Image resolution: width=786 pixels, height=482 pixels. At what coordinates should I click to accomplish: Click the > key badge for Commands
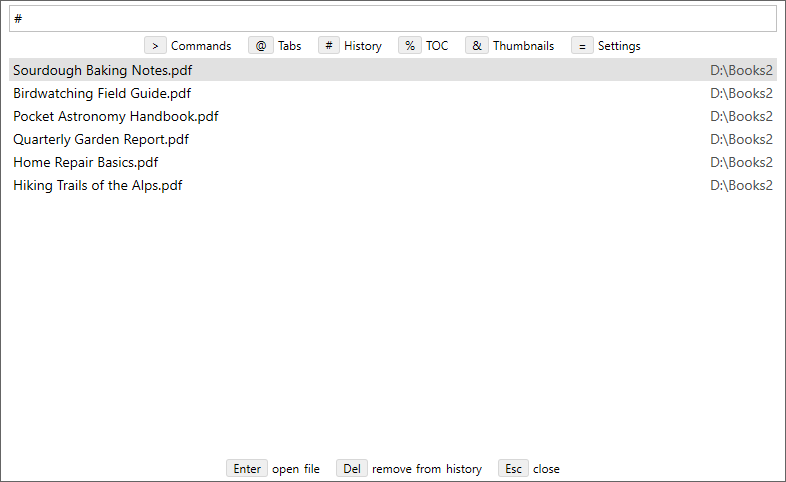coord(155,46)
